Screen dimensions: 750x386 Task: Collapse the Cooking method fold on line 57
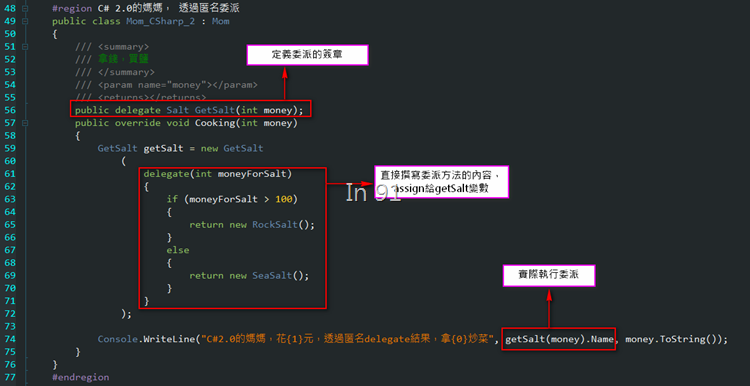(25, 123)
